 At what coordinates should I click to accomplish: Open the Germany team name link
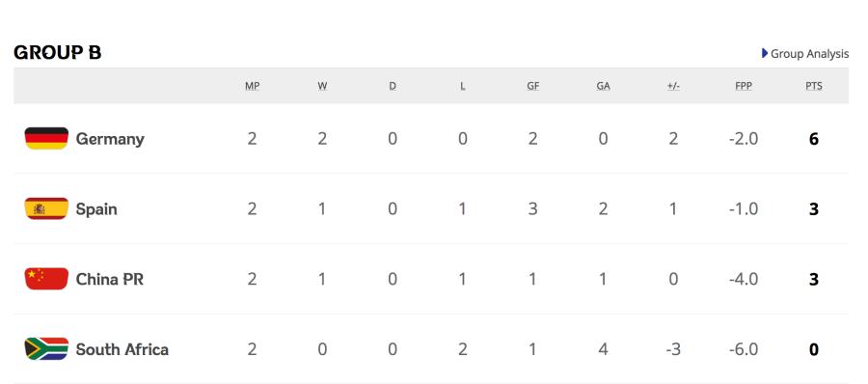click(110, 139)
